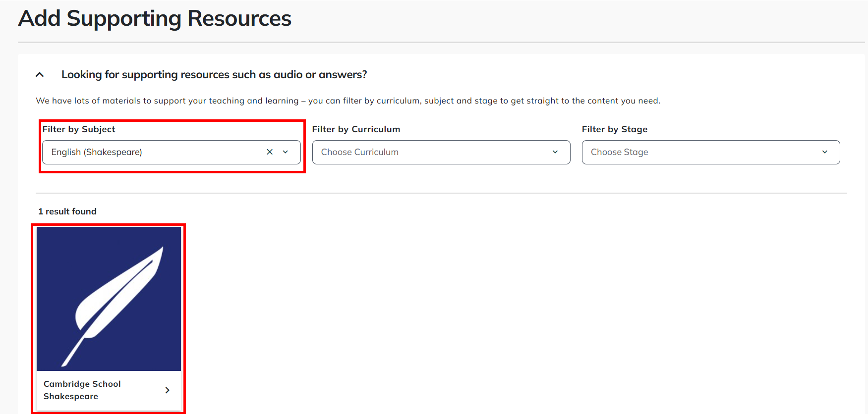Click the 'Filter by Subject' label
The height and width of the screenshot is (414, 868).
79,129
